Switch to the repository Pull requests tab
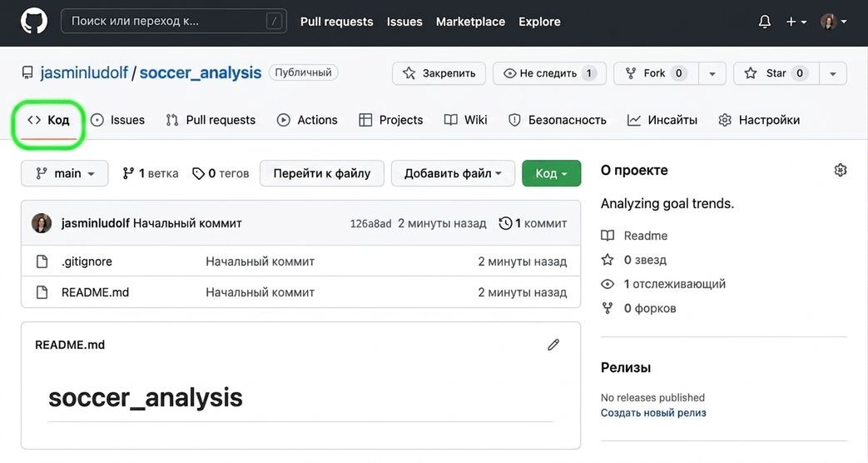This screenshot has height=463, width=868. [x=211, y=120]
